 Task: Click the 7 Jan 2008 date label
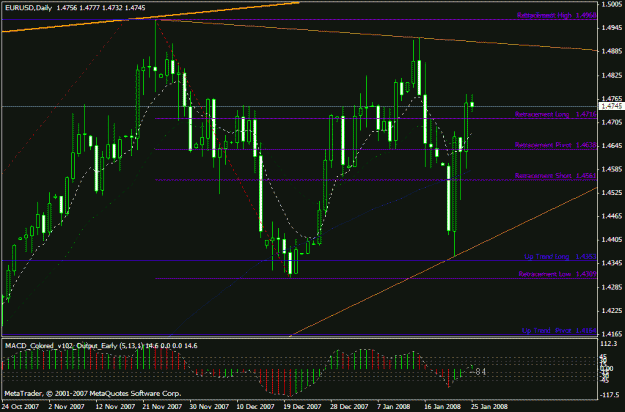(394, 406)
